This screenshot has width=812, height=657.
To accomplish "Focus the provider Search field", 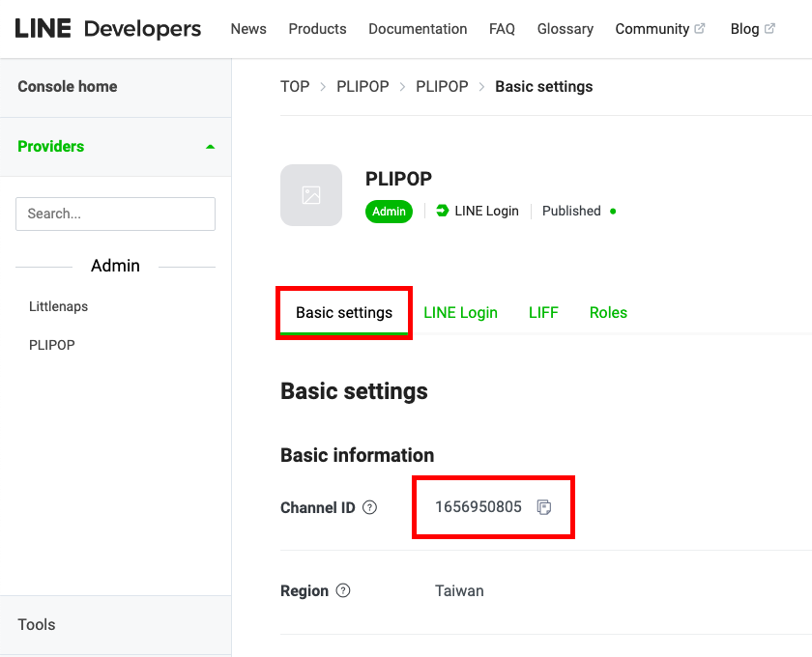I will pos(115,214).
